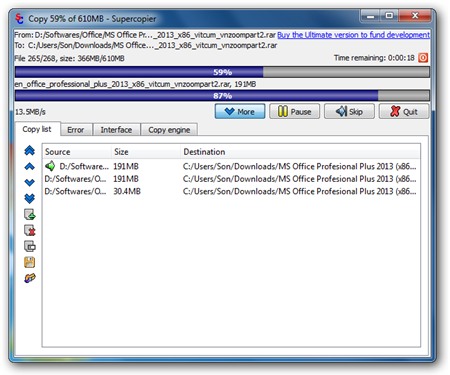Quit the copy with the Quit button
The height and width of the screenshot is (375, 450).
point(404,111)
